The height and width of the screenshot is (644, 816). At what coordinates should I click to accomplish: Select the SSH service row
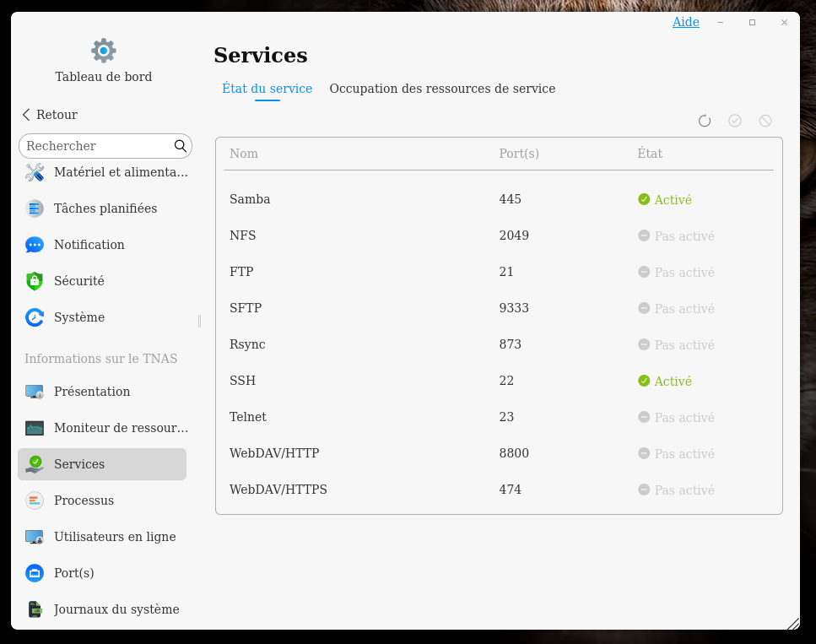click(x=498, y=381)
